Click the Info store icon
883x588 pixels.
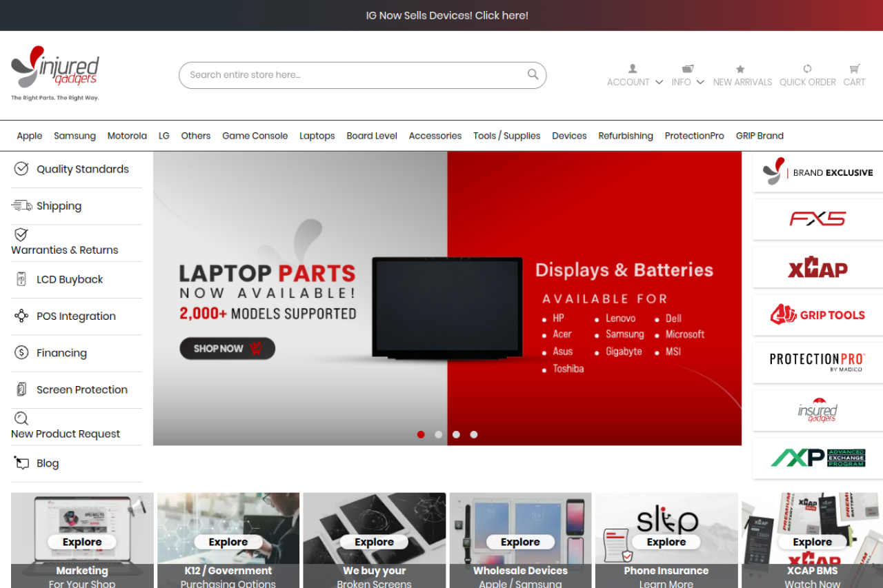688,69
